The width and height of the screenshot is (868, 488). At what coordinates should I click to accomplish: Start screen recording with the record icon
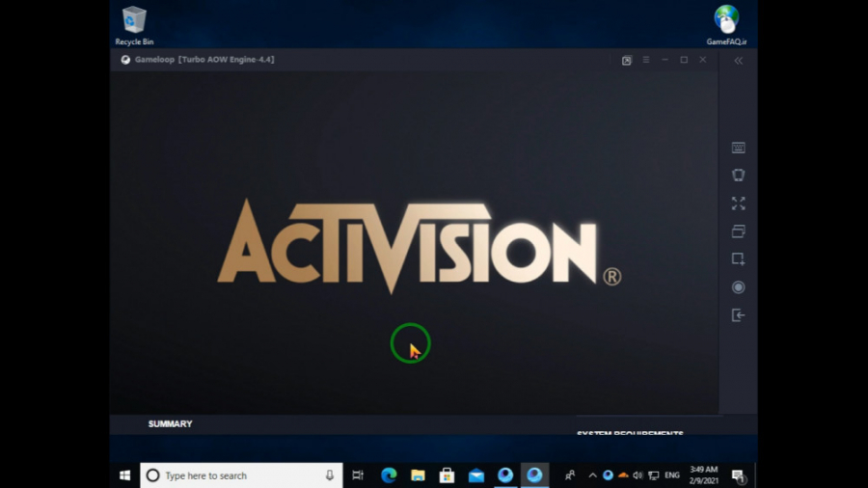[x=738, y=287]
